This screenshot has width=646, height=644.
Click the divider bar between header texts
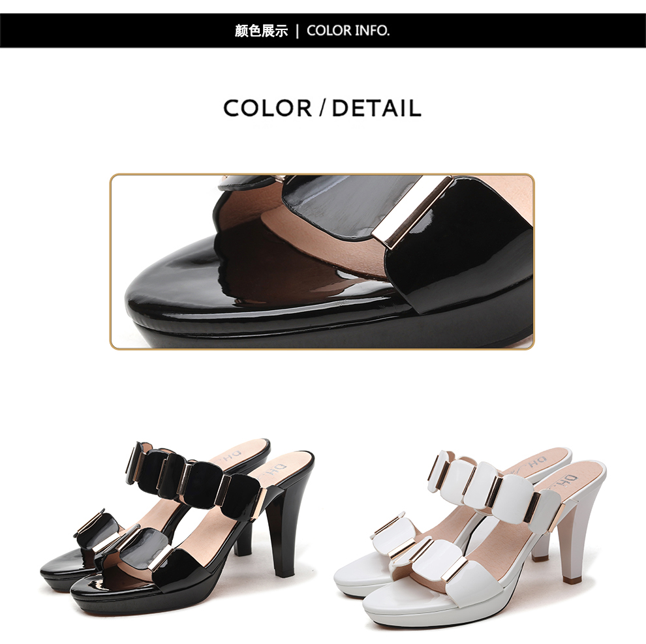coord(297,31)
